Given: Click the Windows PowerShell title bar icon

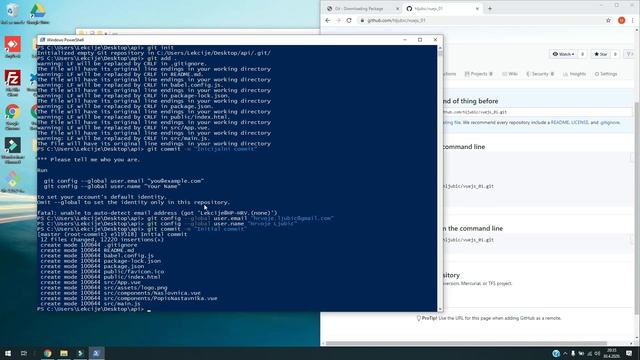Looking at the screenshot, I should [x=42, y=40].
